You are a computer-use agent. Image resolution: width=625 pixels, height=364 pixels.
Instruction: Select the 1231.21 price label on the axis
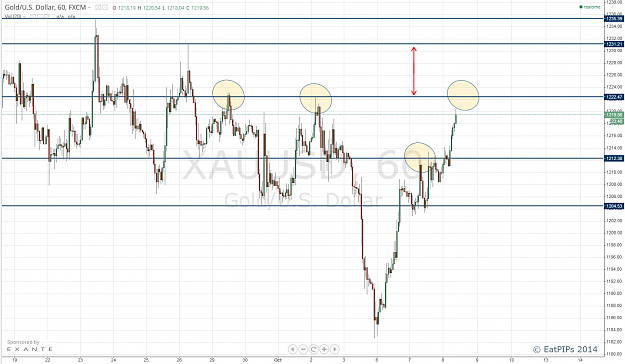pos(614,44)
